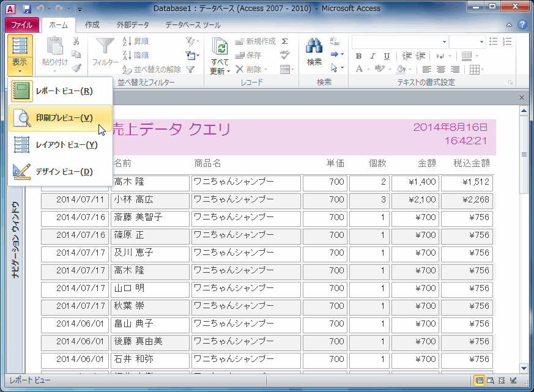Expand the 削除 dropdown arrow

click(x=266, y=70)
